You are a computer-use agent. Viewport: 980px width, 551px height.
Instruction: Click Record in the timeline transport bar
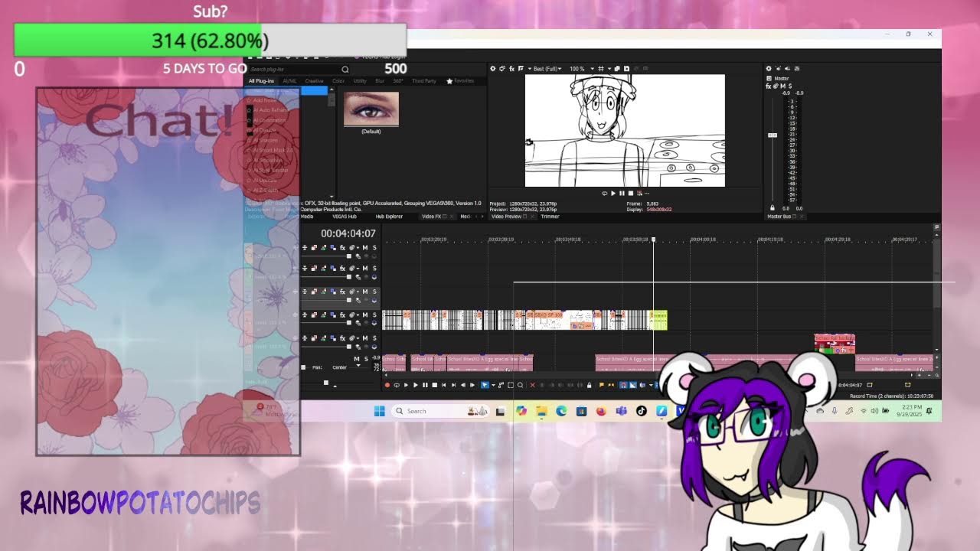[387, 385]
